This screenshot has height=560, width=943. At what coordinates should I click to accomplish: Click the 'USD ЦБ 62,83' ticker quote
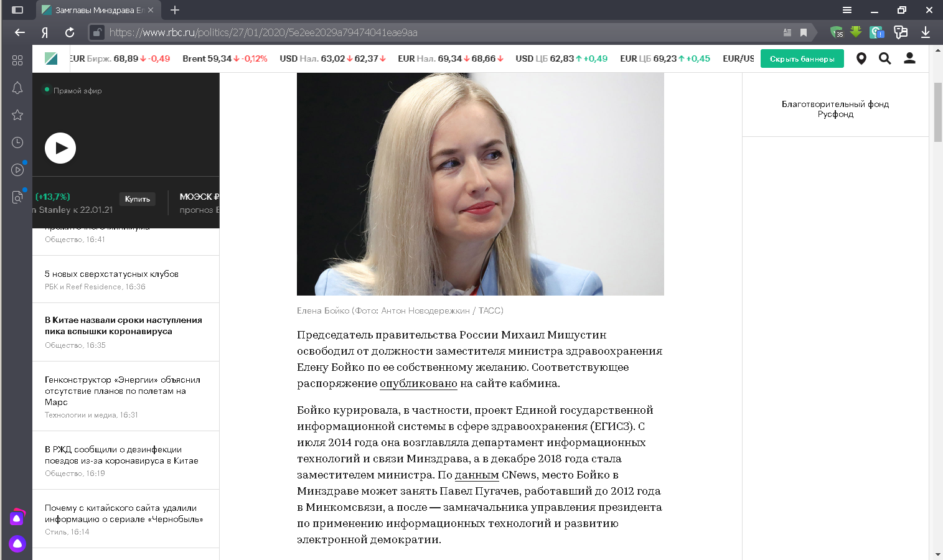[561, 58]
